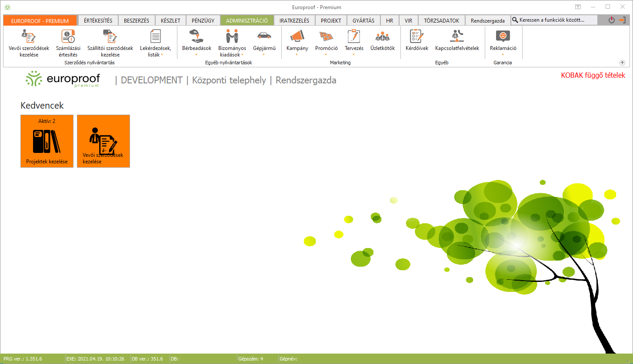Viewport: 633px width, 364px height.
Task: Open the TÖRZSADATOK tab
Action: [441, 20]
